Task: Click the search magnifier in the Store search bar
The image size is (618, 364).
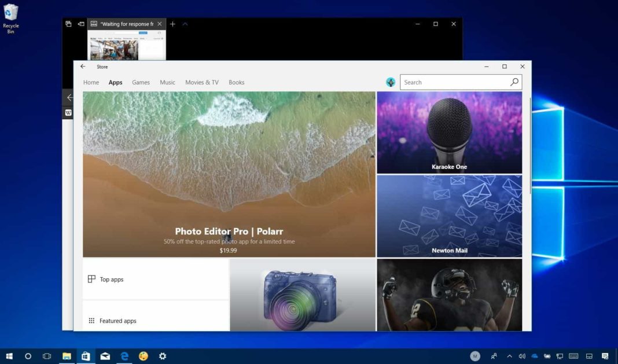Action: [514, 82]
